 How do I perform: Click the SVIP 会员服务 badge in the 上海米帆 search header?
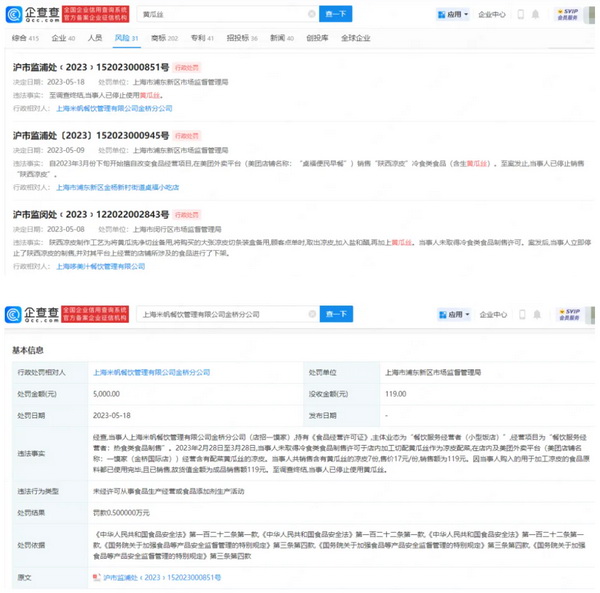click(569, 314)
